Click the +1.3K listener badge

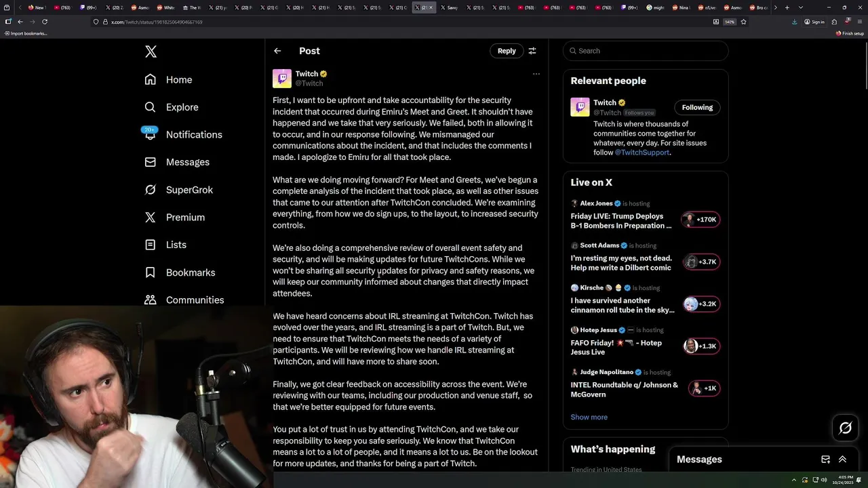click(701, 346)
